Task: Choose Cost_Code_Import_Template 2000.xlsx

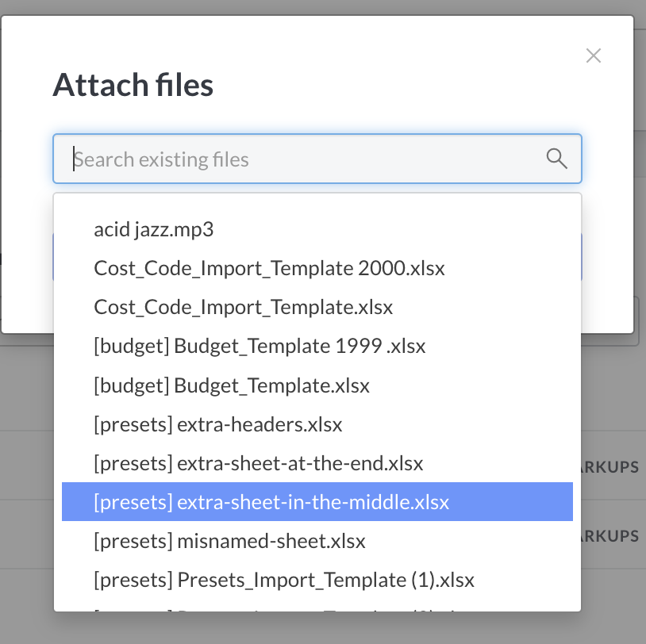Action: (269, 268)
